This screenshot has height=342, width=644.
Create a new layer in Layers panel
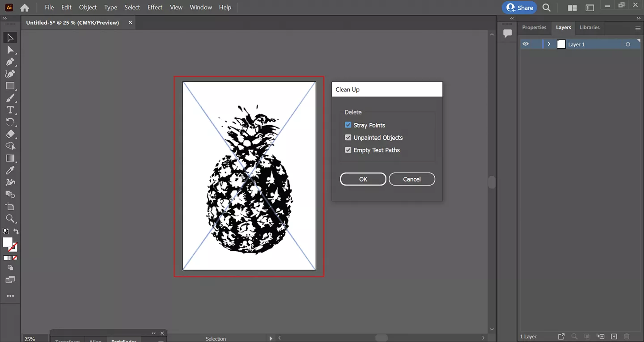tap(614, 336)
